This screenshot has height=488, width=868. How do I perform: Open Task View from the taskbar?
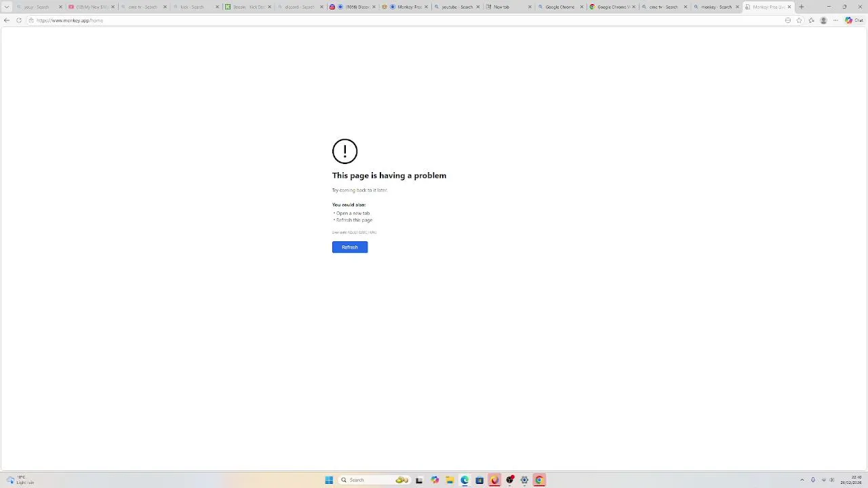[x=419, y=480]
